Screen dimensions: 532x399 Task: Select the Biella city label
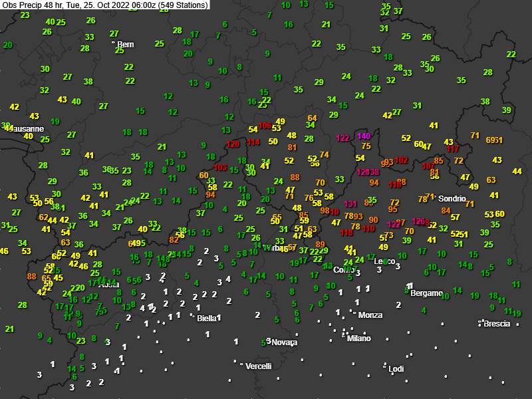pos(207,319)
